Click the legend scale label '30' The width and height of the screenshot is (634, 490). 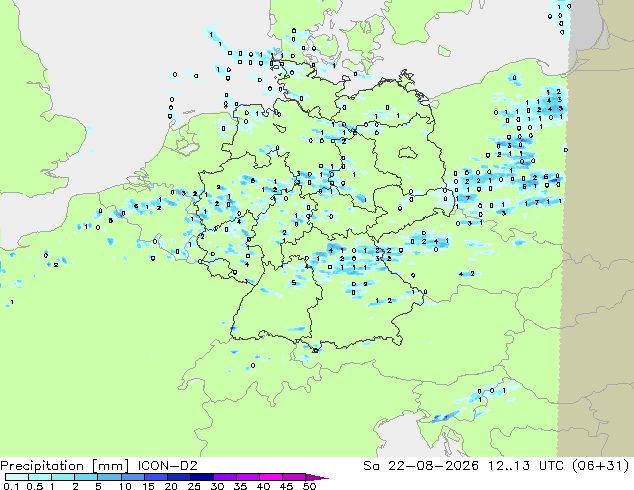coord(217,486)
